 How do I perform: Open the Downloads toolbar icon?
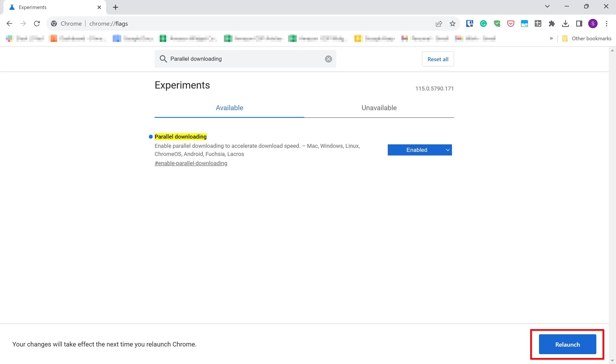point(565,24)
